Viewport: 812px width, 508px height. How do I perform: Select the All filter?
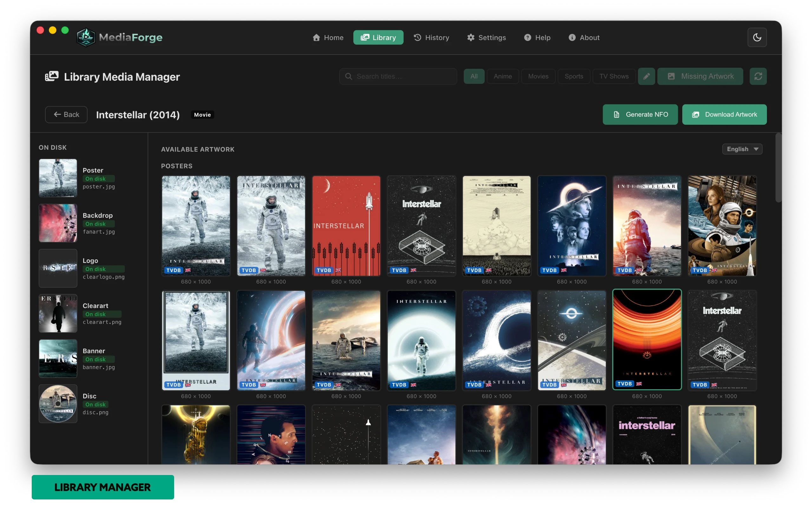pos(474,76)
